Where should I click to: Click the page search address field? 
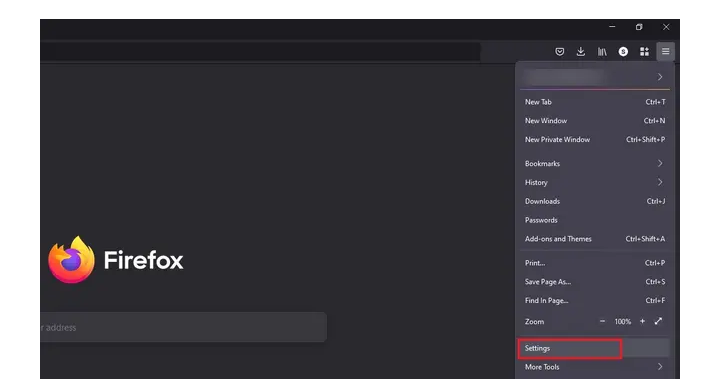point(183,327)
